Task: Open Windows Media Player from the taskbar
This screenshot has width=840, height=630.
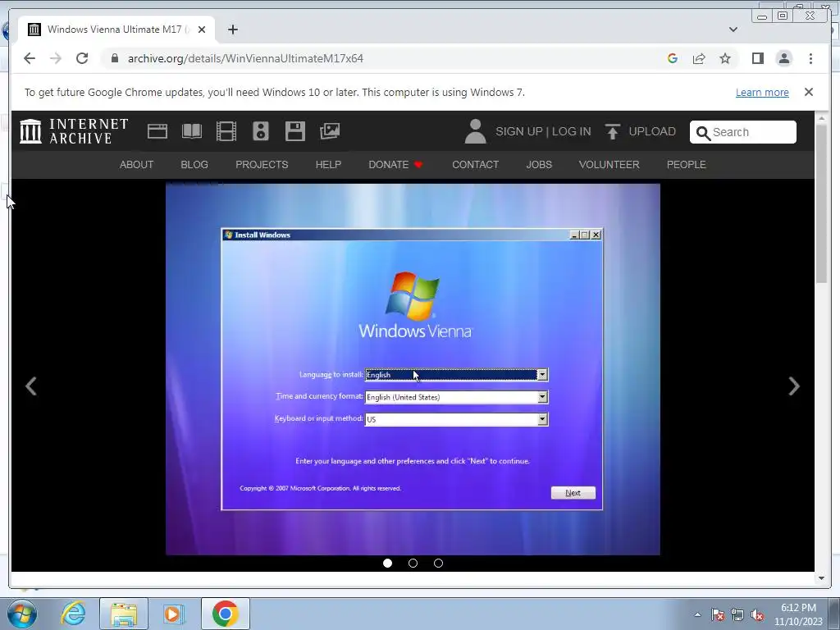Action: 174,614
